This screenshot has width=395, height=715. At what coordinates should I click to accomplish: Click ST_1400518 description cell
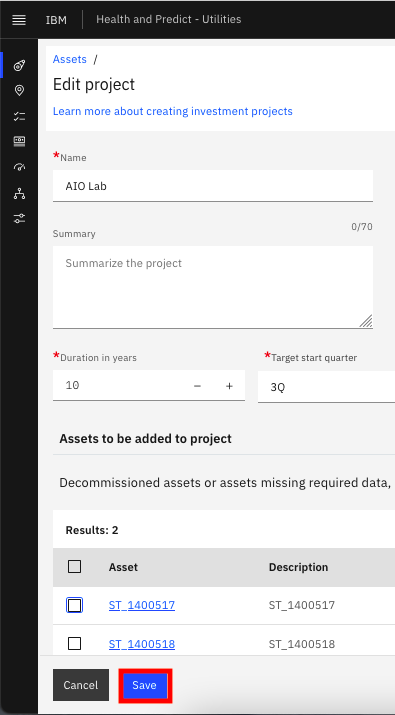click(301, 644)
